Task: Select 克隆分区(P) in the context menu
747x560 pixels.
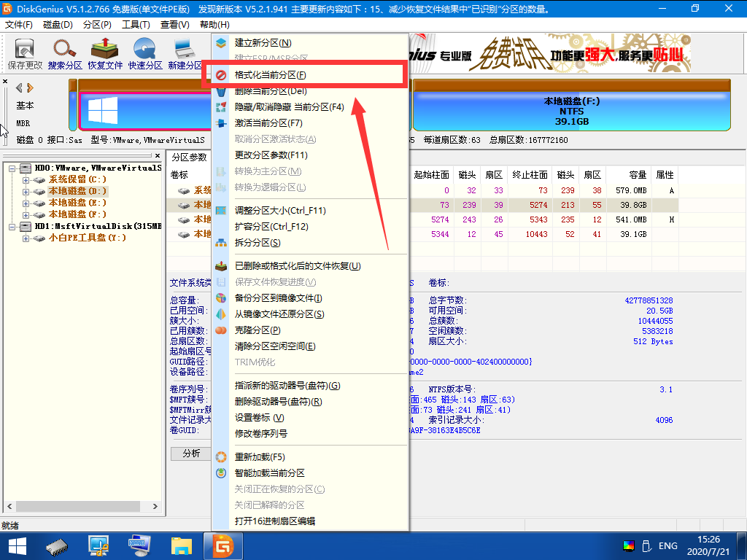Action: pyautogui.click(x=257, y=330)
